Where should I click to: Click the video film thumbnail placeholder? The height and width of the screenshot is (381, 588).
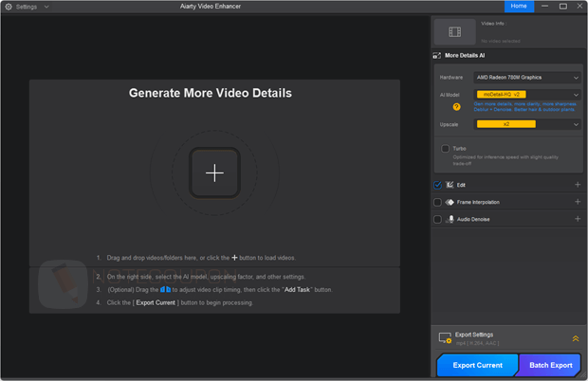(454, 32)
